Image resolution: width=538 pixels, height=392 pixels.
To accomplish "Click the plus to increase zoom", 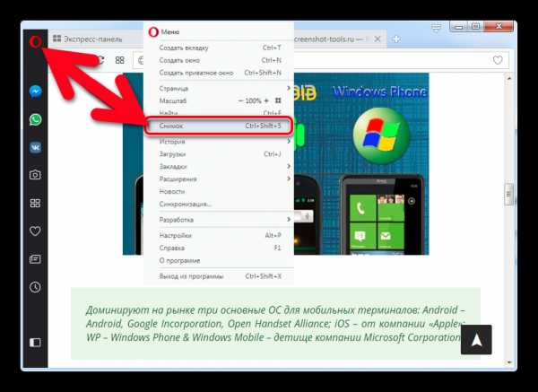I will point(266,100).
